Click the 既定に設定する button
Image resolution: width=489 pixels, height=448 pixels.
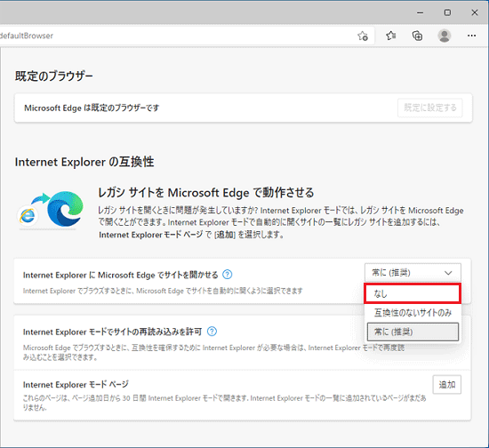pyautogui.click(x=429, y=108)
